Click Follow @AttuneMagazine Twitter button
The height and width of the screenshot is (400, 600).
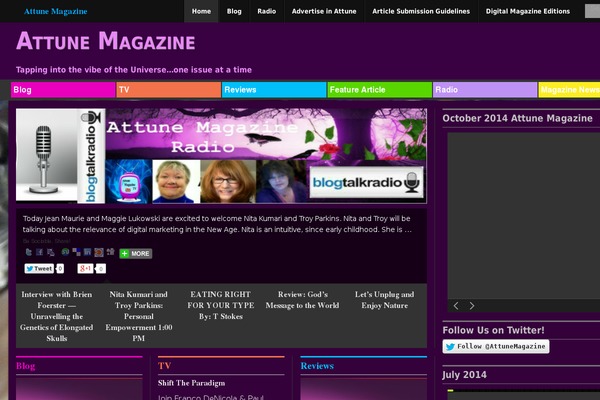tap(496, 346)
